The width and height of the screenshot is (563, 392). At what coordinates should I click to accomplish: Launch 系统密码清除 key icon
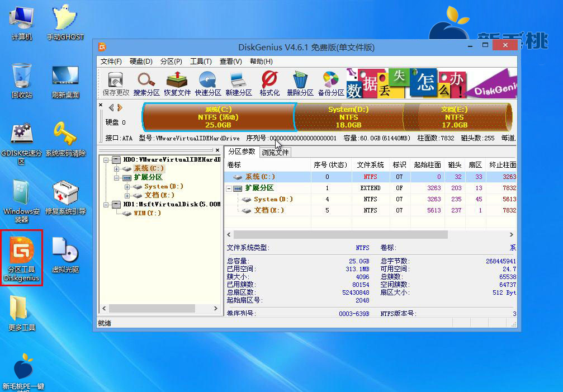pos(65,139)
